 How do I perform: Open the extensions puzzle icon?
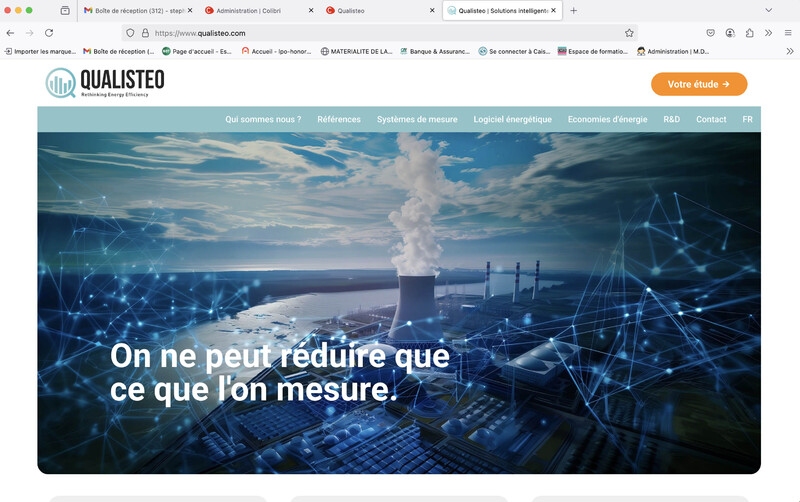click(x=750, y=33)
